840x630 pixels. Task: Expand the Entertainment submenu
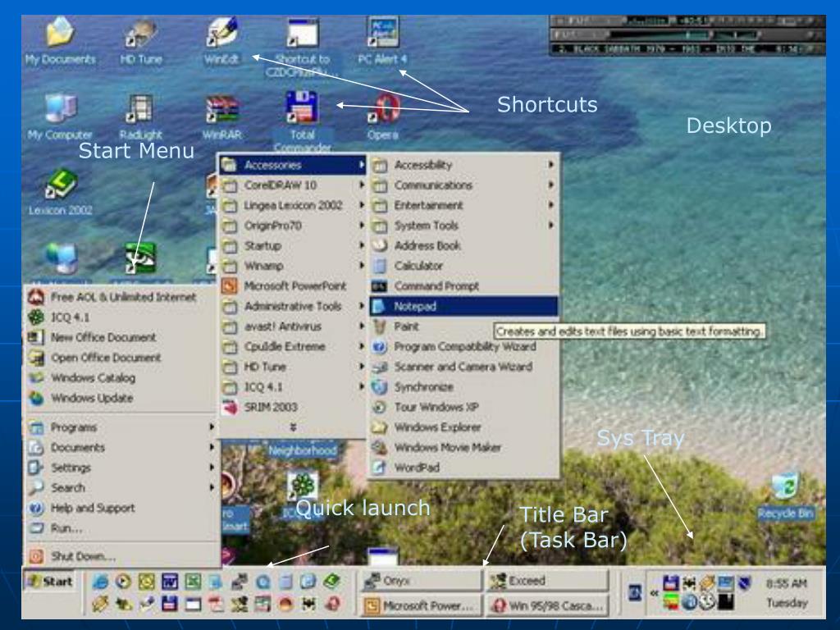[x=463, y=205]
